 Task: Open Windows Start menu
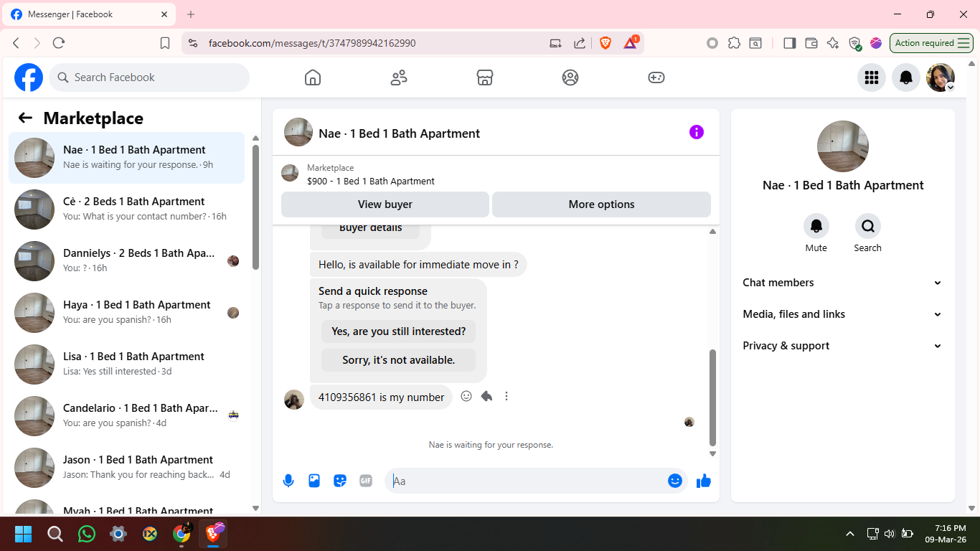(24, 534)
